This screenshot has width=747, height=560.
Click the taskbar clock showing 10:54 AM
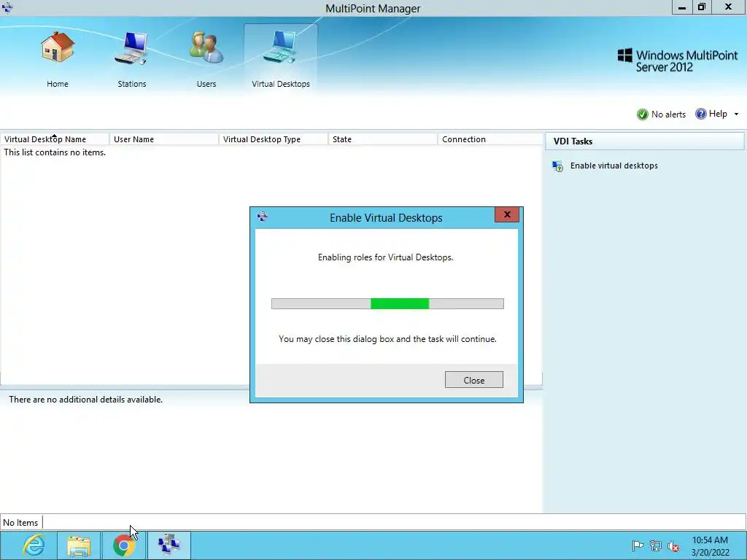point(710,546)
